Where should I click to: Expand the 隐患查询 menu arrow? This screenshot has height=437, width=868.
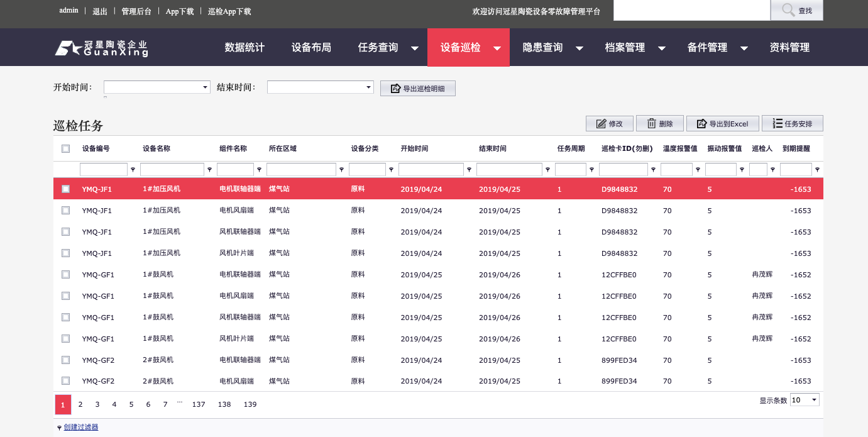(x=580, y=48)
